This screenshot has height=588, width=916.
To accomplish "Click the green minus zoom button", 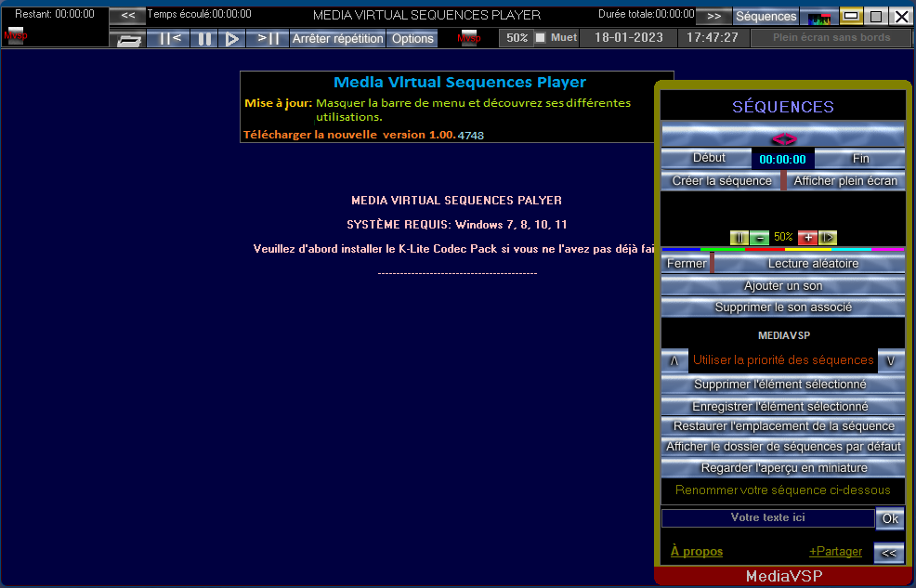I will point(759,238).
